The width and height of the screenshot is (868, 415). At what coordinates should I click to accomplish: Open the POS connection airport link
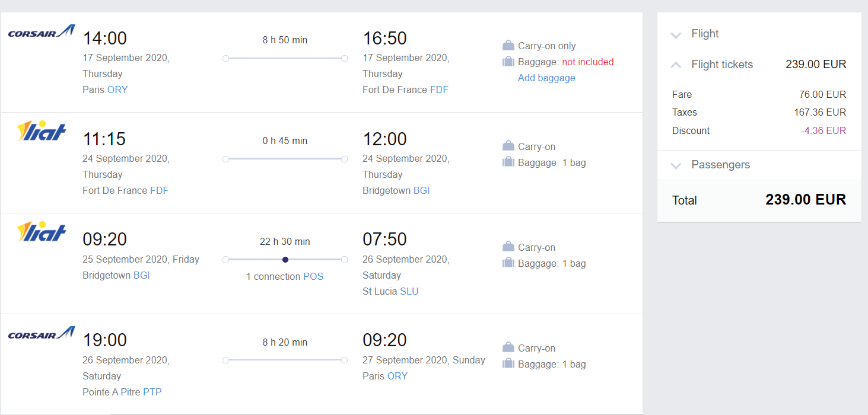[x=313, y=276]
